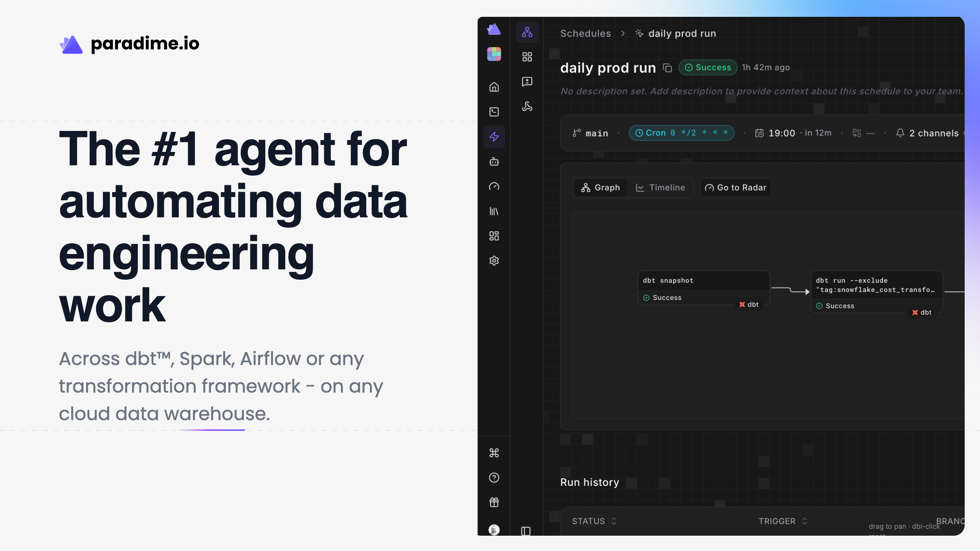Viewport: 980px width, 551px height.
Task: Open the robot agent icon
Action: (x=494, y=161)
